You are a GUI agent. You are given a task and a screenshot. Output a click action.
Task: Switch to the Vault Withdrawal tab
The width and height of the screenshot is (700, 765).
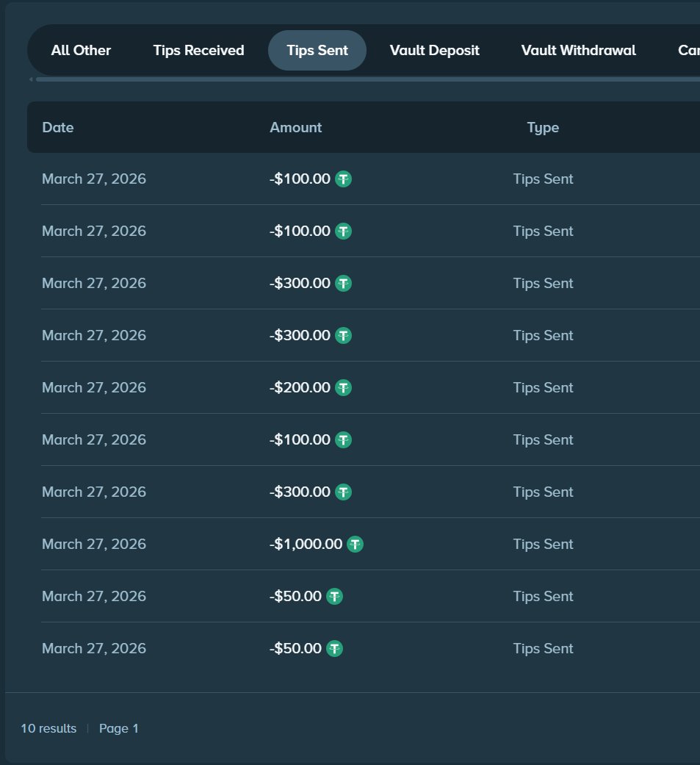point(579,50)
